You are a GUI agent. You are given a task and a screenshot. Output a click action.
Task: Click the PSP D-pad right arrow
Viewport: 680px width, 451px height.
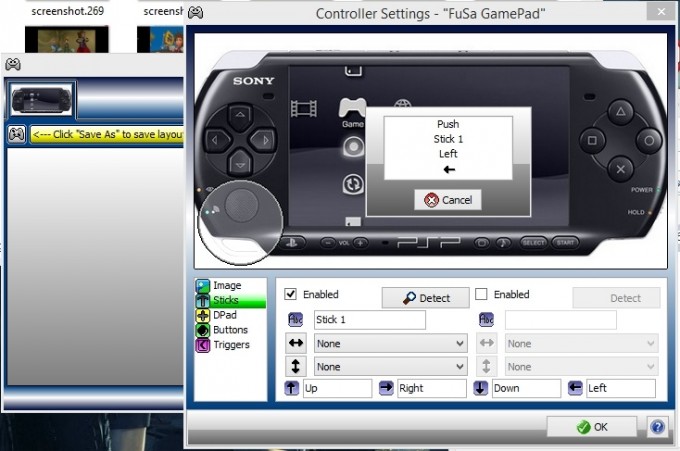pos(265,140)
